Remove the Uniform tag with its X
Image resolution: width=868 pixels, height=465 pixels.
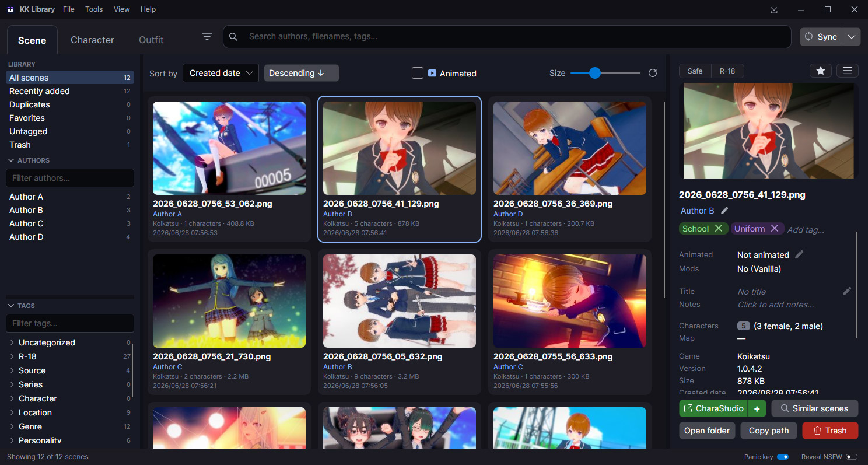[775, 229]
